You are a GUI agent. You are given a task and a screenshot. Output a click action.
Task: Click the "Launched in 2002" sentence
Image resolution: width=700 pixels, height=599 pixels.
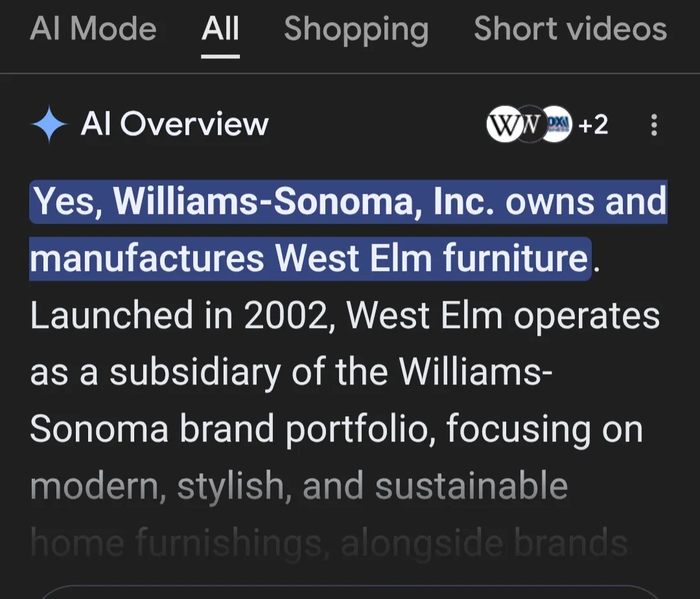pyautogui.click(x=345, y=316)
